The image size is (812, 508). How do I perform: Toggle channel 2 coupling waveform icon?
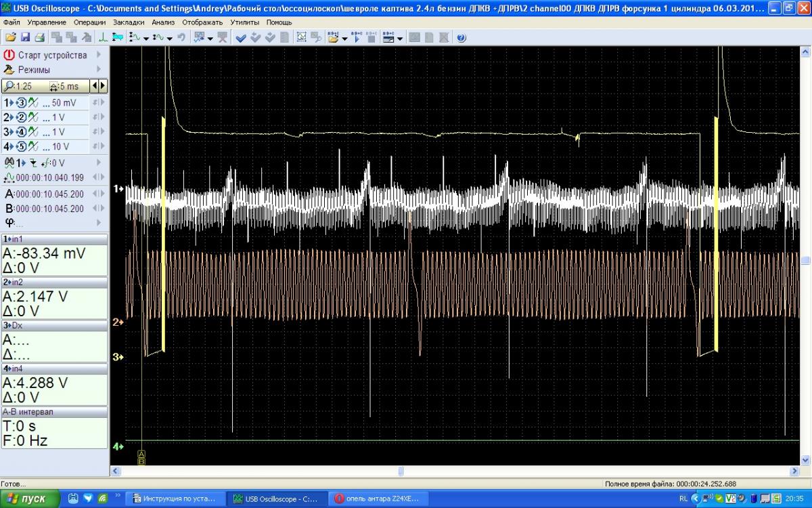pyautogui.click(x=32, y=117)
